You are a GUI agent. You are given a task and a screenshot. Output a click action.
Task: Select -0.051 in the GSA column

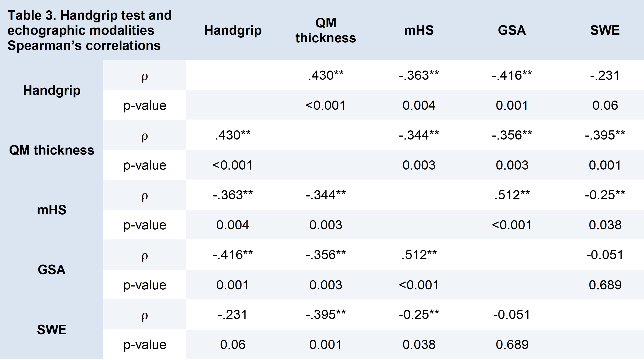(x=512, y=315)
